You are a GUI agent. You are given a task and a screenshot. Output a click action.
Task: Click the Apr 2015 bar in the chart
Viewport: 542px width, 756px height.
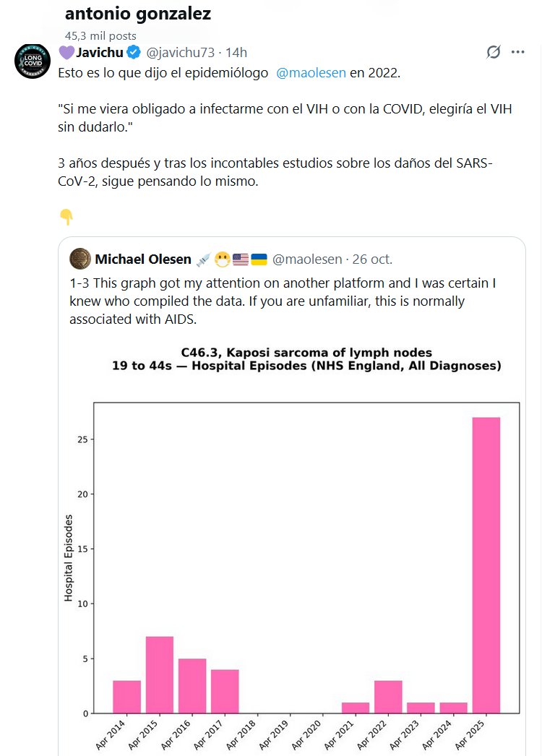[x=160, y=674]
